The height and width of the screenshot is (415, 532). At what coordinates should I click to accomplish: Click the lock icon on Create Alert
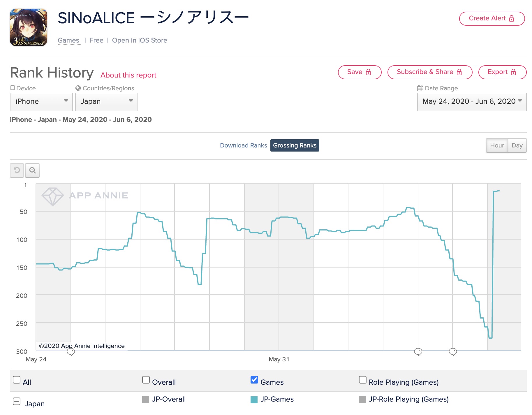pyautogui.click(x=512, y=18)
